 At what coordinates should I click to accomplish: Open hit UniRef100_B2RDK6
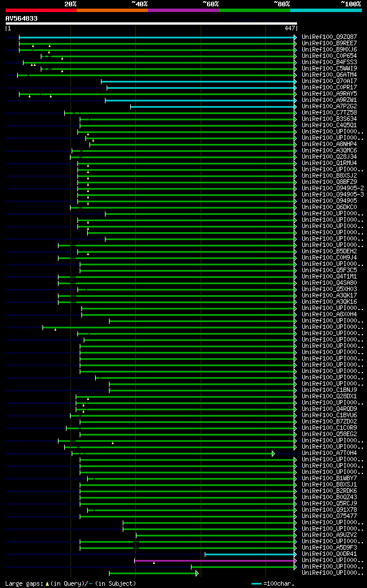click(x=329, y=491)
